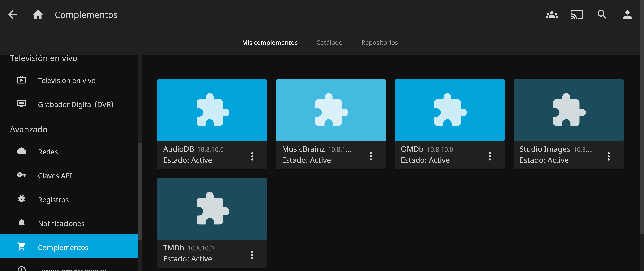Open MusicBrainz three-dot options menu
The width and height of the screenshot is (644, 271).
click(x=371, y=156)
